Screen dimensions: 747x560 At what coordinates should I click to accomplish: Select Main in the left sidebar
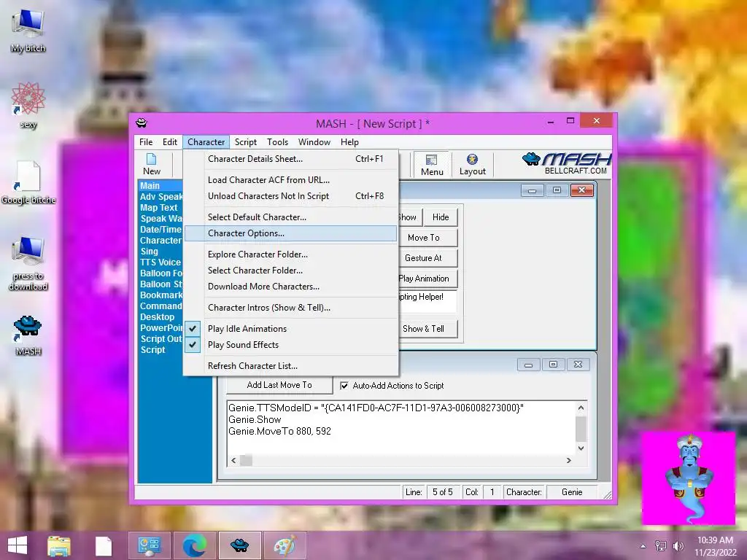click(x=160, y=186)
